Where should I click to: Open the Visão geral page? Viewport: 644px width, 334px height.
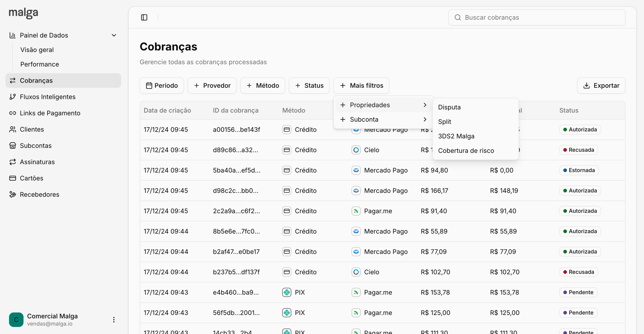pos(37,50)
